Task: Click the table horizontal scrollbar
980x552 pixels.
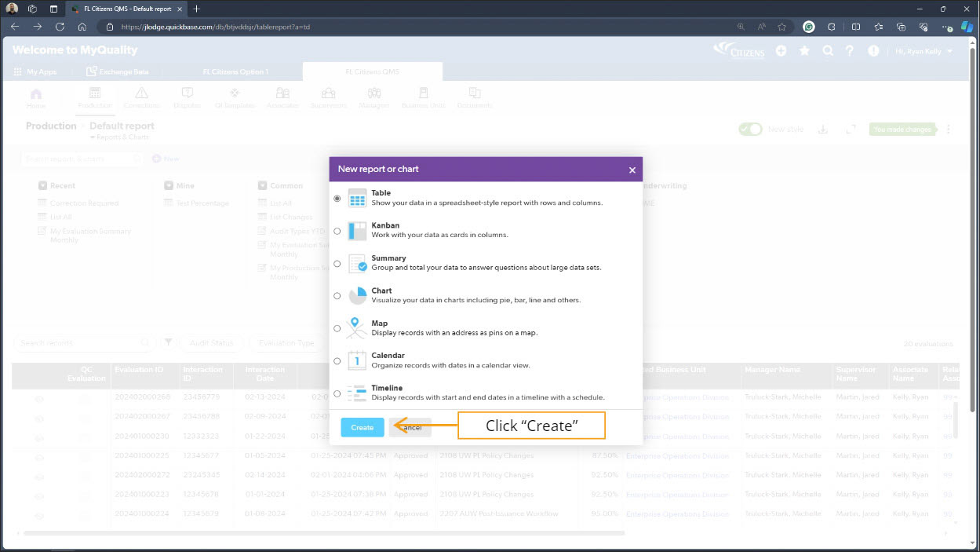Action: (x=324, y=534)
